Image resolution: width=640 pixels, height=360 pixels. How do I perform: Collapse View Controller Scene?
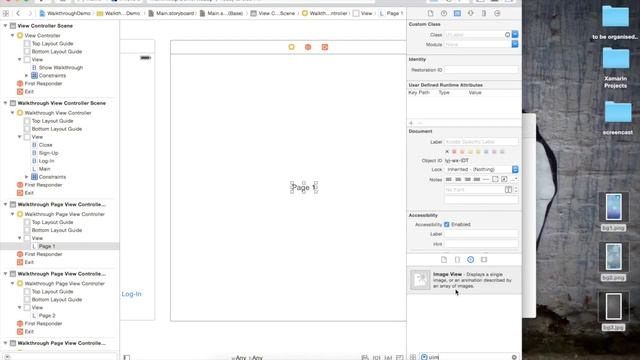coord(5,26)
